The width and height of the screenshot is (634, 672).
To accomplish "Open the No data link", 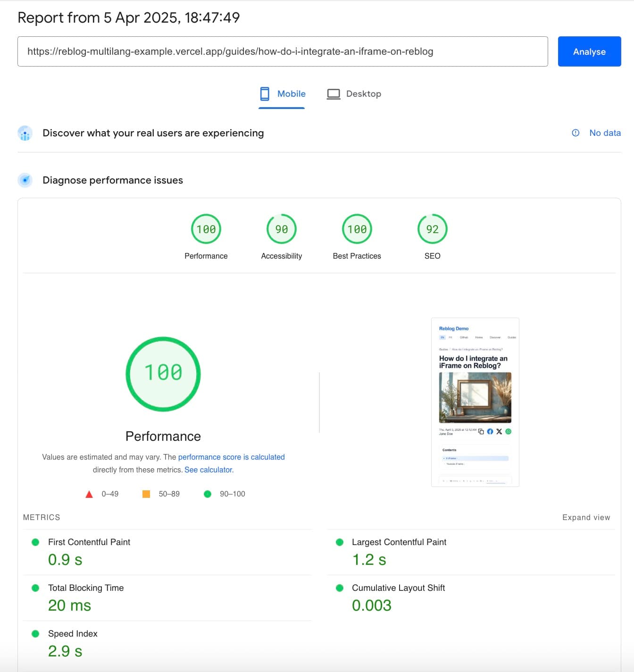I will tap(605, 133).
